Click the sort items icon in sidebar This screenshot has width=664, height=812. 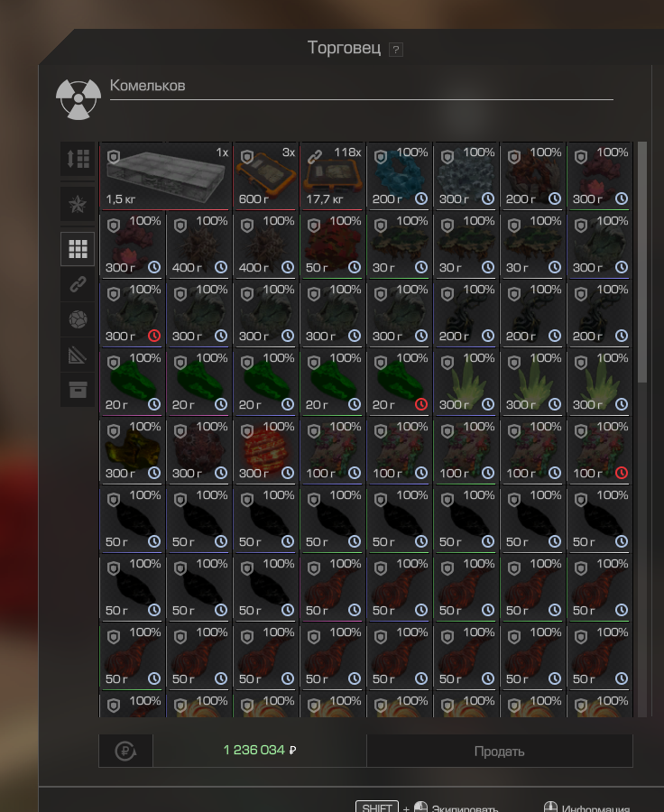click(78, 159)
